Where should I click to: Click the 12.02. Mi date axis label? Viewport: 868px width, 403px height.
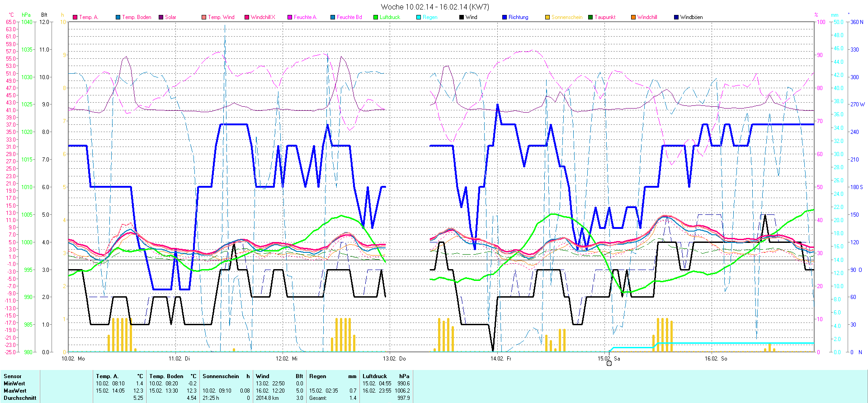point(287,359)
